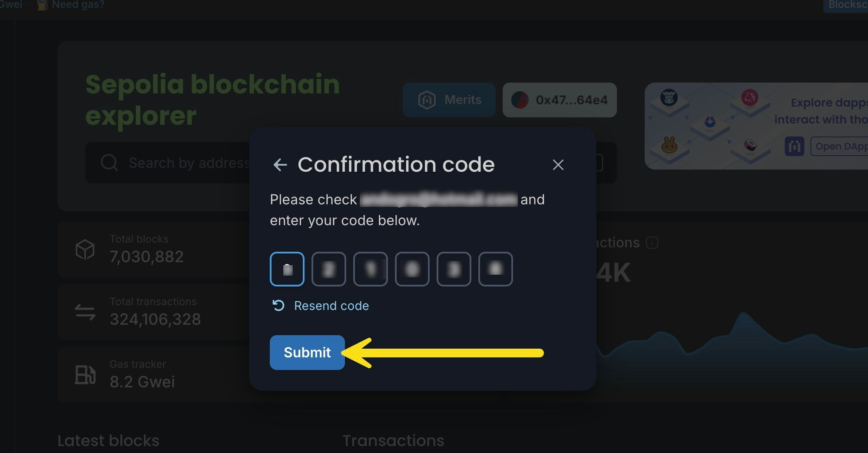Click the fourth code digit box
The image size is (868, 453).
[412, 269]
